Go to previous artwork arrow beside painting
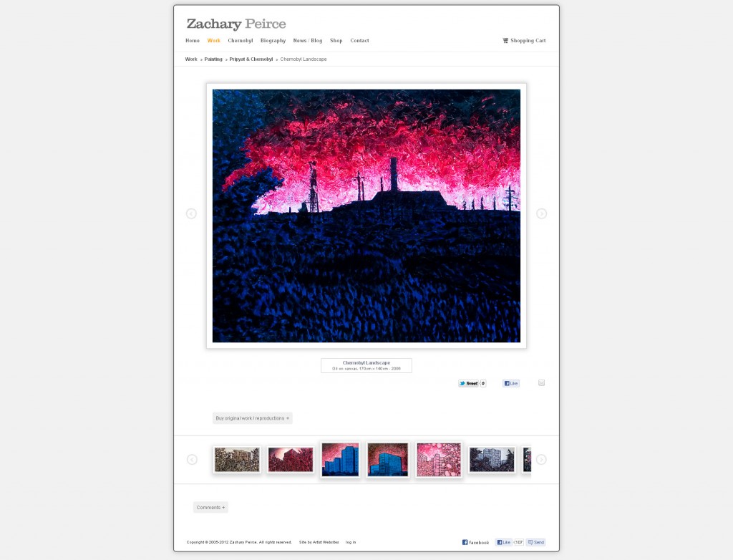733x560 pixels. [x=191, y=214]
